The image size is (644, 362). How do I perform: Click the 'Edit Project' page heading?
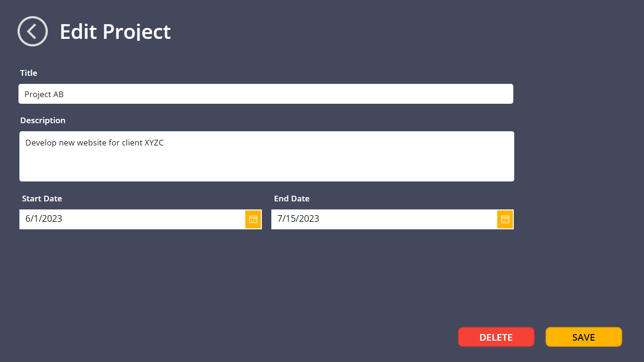click(115, 31)
